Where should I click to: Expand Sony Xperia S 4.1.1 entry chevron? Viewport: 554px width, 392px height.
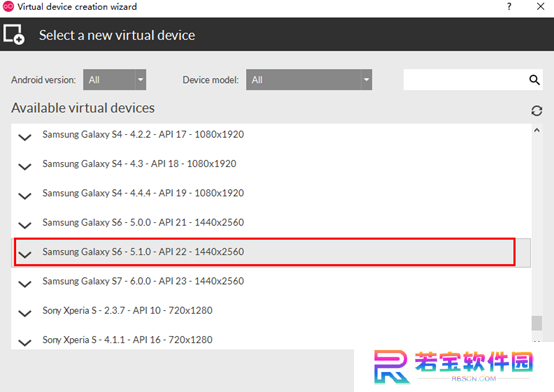point(25,343)
